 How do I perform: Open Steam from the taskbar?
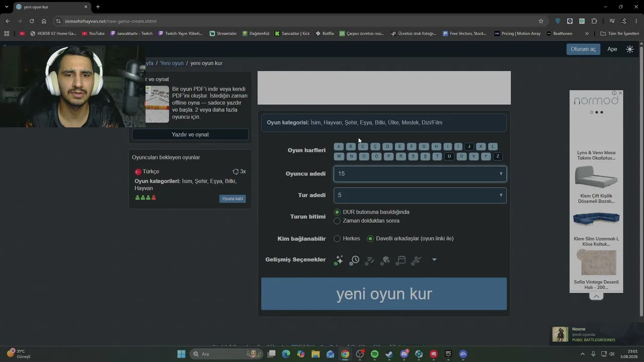pos(389,354)
